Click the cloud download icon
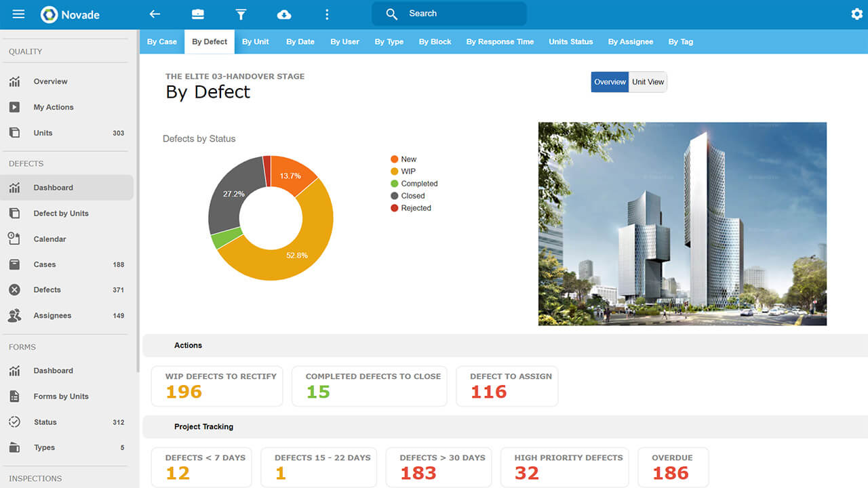The height and width of the screenshot is (488, 868). [x=284, y=14]
